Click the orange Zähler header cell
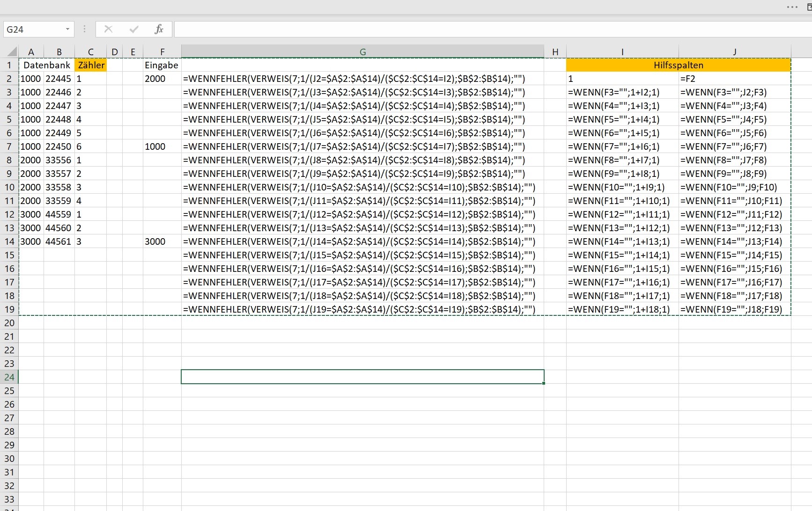Viewport: 812px width, 511px height. click(91, 65)
